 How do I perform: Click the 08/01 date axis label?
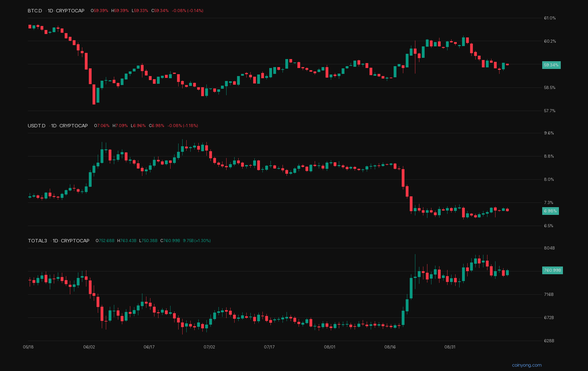[x=330, y=347]
